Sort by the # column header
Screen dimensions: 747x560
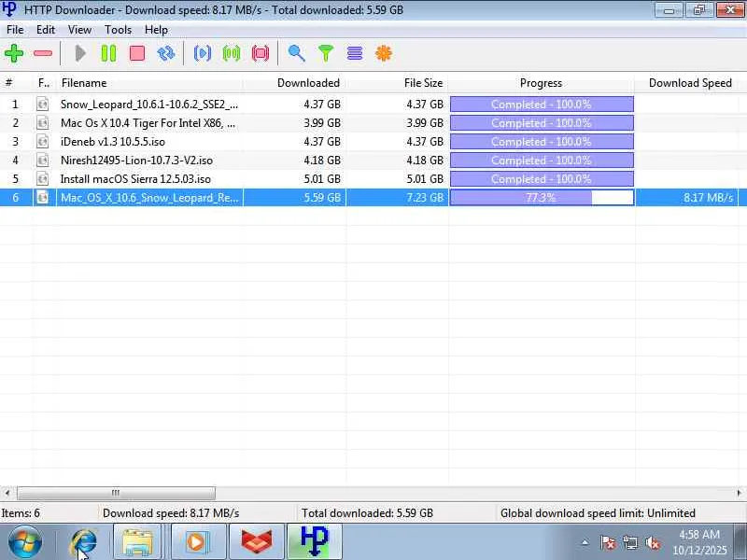pos(16,83)
